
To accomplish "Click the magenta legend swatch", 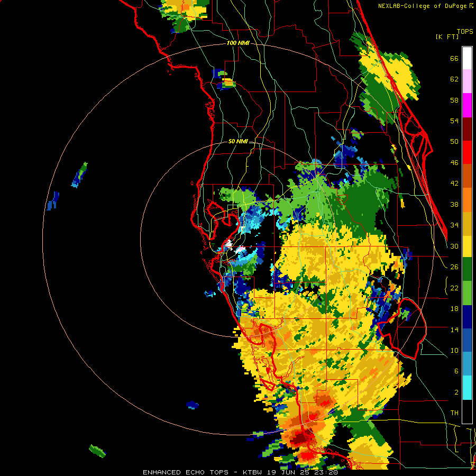I will [x=467, y=105].
